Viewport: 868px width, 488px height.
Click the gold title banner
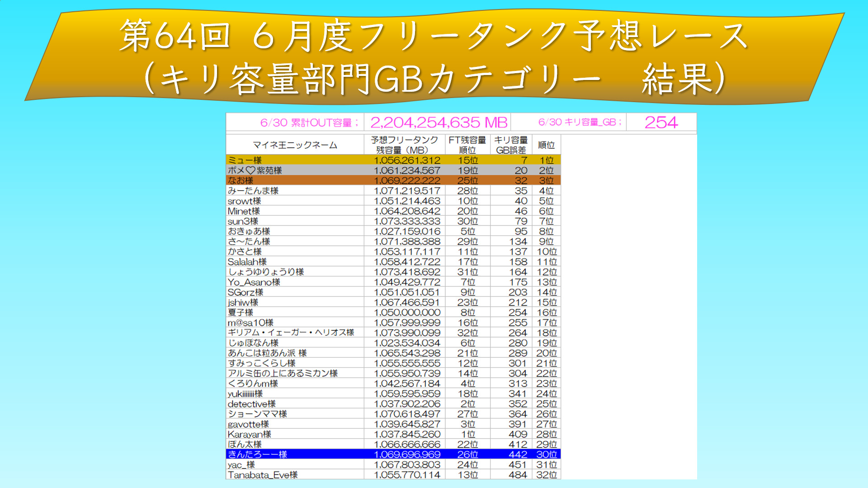tap(434, 56)
